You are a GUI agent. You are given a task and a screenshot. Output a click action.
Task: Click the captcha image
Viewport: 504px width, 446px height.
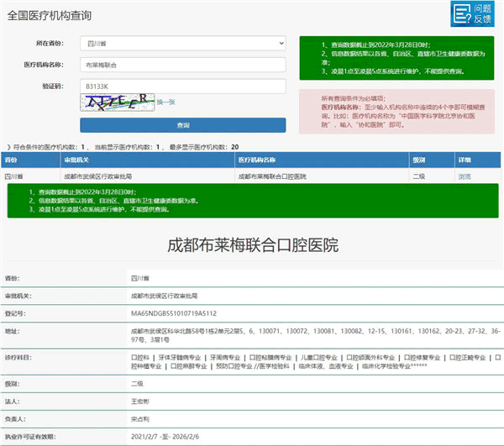(118, 102)
